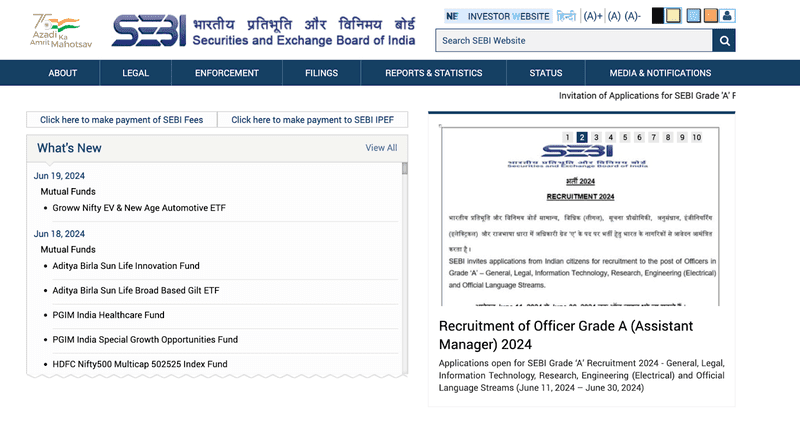Increase font size with (A)+
The height and width of the screenshot is (423, 800).
pyautogui.click(x=593, y=16)
